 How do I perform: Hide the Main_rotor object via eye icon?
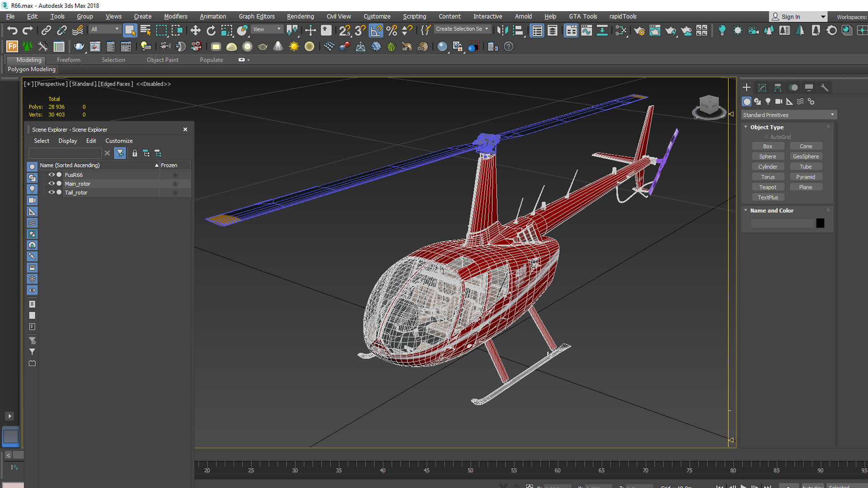point(52,183)
